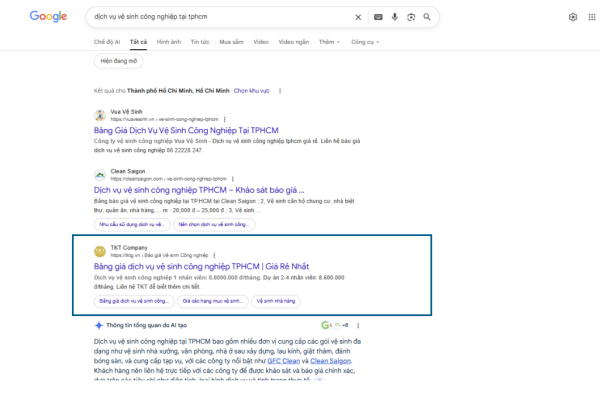Click inside the Google search input field
This screenshot has width=600, height=416.
(x=220, y=17)
